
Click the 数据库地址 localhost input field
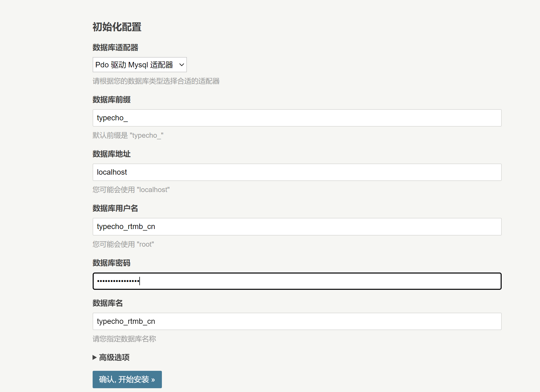click(297, 172)
